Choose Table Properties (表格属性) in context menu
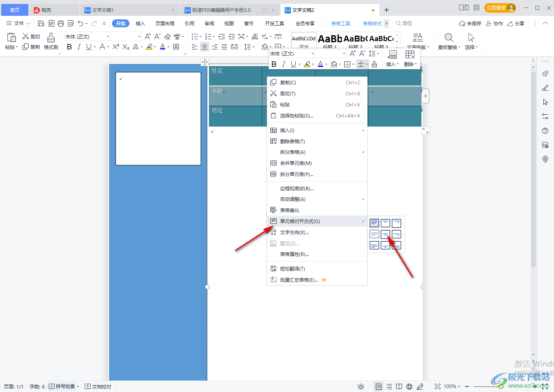 point(317,254)
